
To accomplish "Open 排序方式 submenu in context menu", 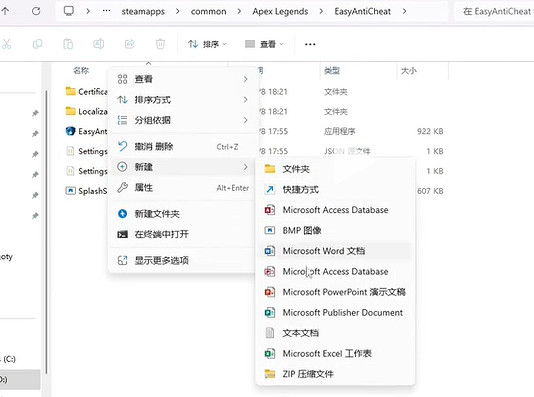I will [x=183, y=99].
